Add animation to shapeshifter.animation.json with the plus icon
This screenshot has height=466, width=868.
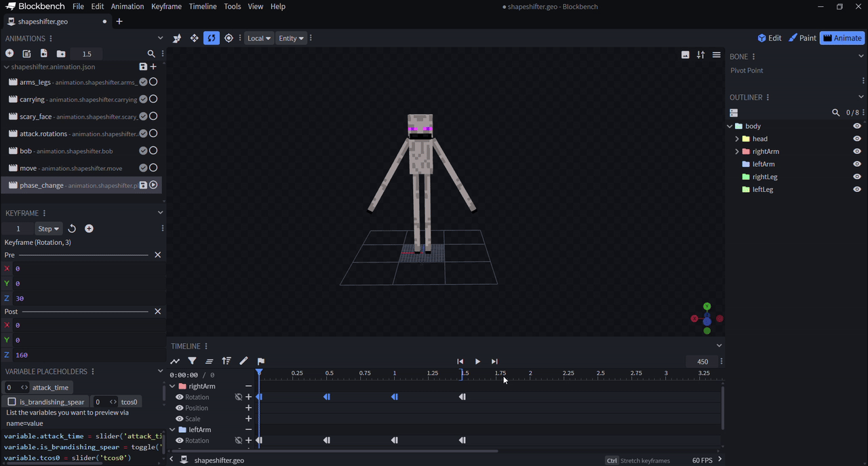pyautogui.click(x=153, y=66)
